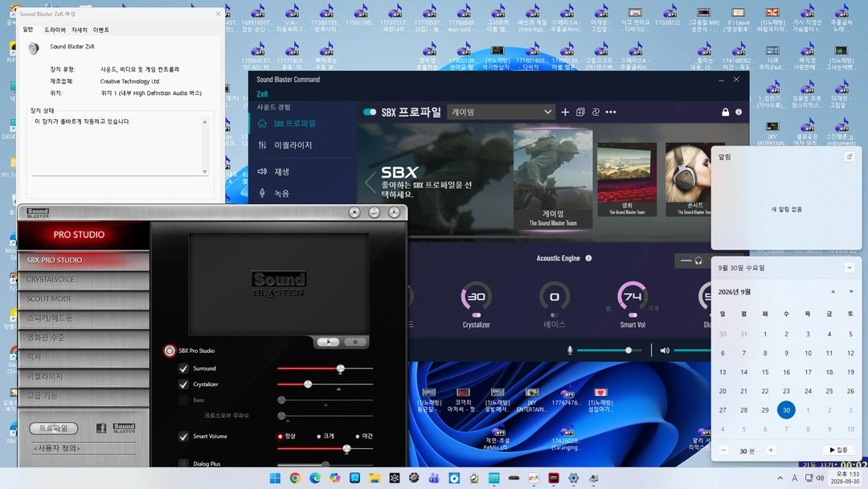Open File Explorer from the taskbar

[375, 478]
